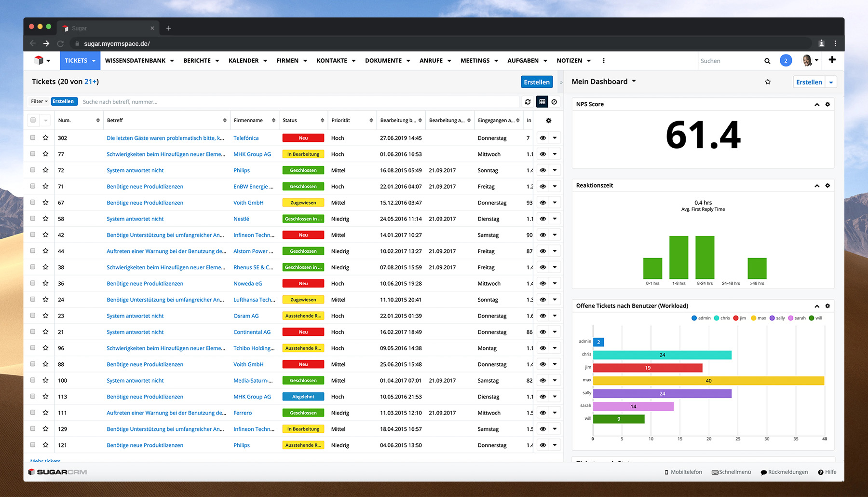Expand row actions dropdown for ticket 67
This screenshot has height=497, width=868.
point(555,203)
